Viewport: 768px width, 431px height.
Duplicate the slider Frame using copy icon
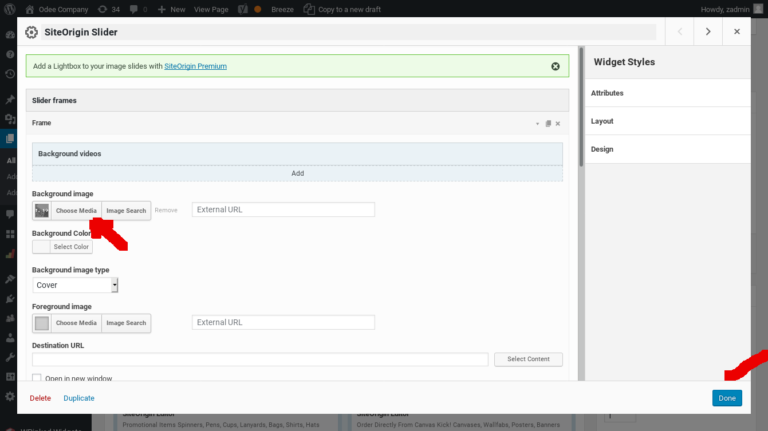click(x=547, y=124)
